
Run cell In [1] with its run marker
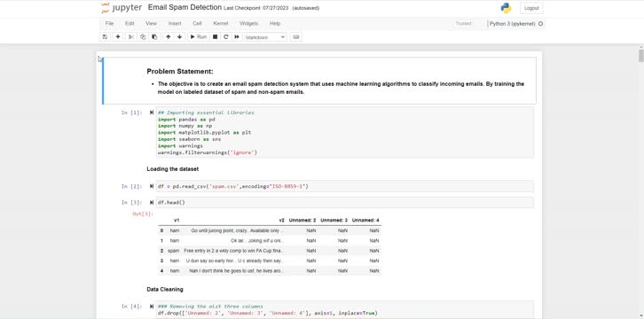pos(152,113)
